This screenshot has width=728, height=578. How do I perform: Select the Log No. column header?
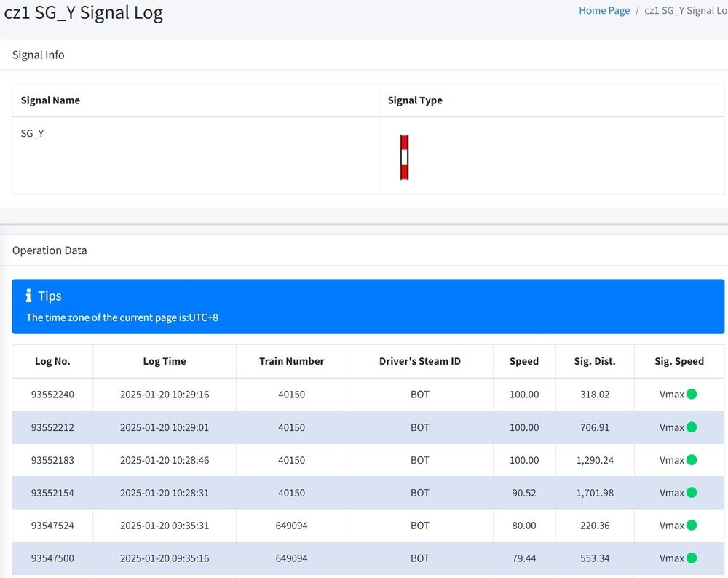52,361
